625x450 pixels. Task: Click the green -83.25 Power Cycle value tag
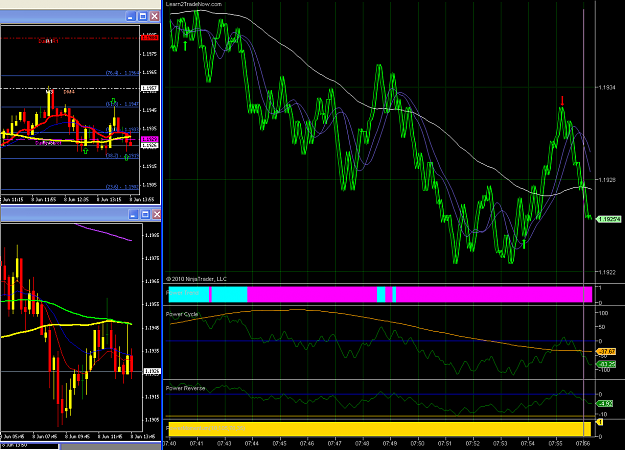click(x=606, y=364)
